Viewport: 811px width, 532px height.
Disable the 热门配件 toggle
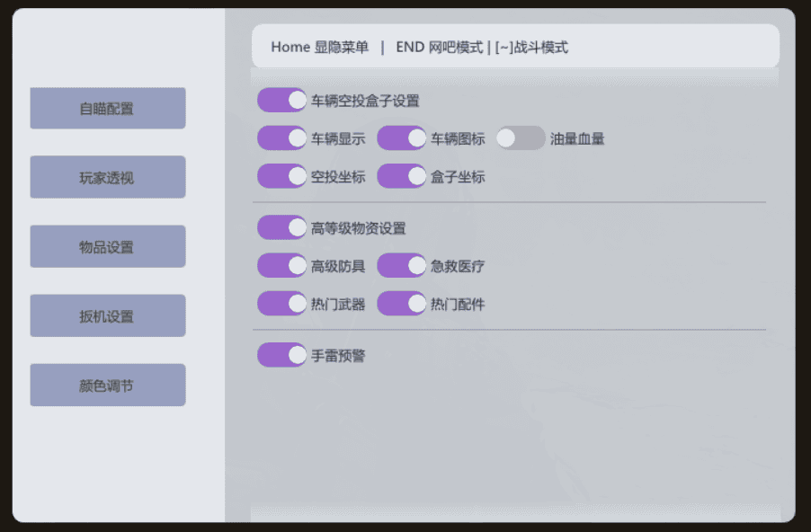tap(402, 304)
